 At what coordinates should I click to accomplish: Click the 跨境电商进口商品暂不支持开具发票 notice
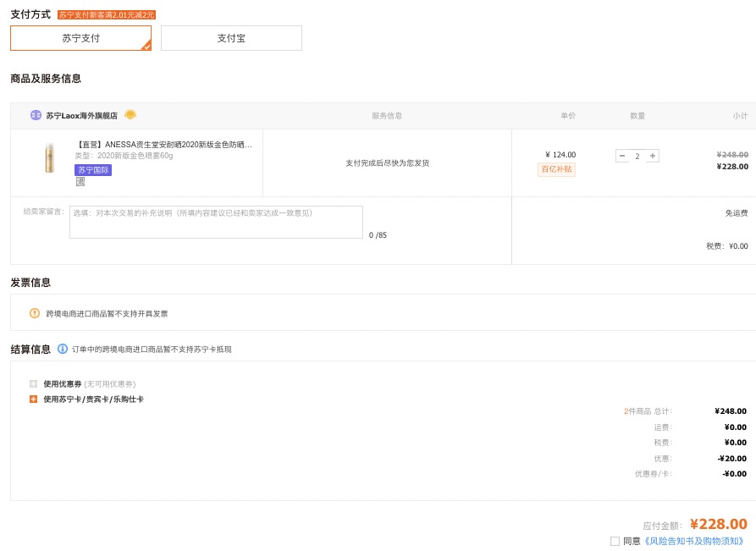coord(107,313)
